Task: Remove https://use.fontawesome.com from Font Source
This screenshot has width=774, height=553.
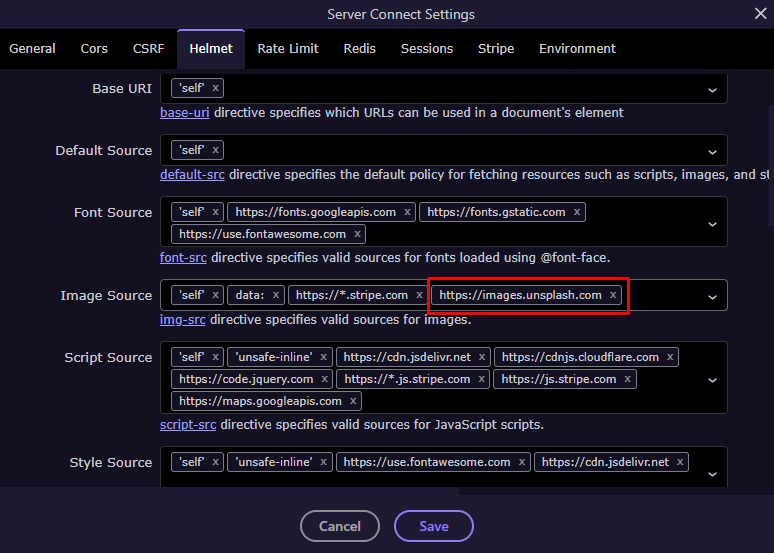Action: pyautogui.click(x=357, y=234)
